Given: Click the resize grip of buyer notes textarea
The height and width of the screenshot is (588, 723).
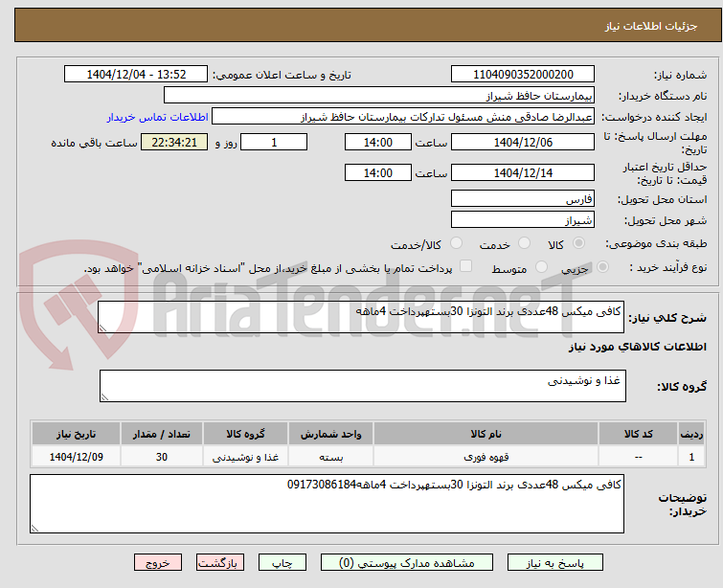Looking at the screenshot, I should 34,529.
